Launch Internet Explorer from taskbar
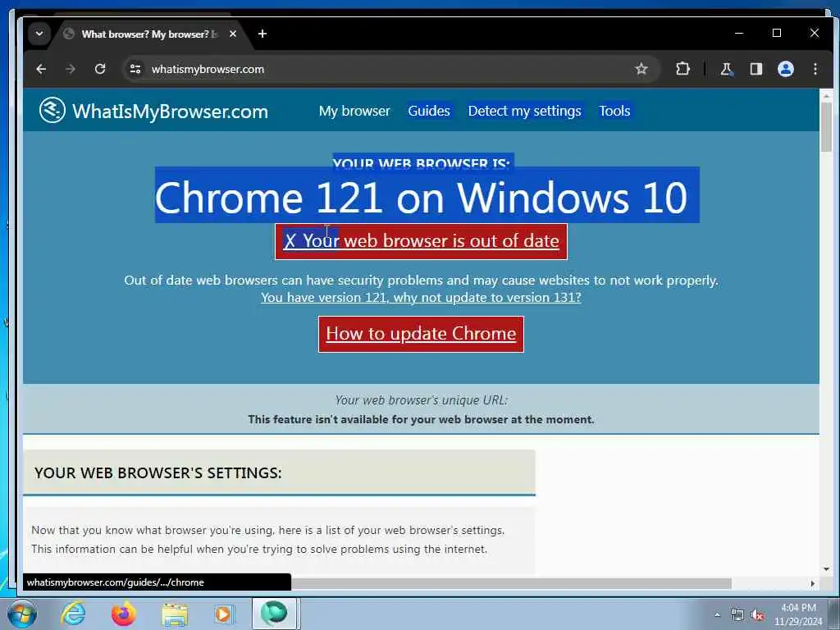840x630 pixels. coord(73,614)
